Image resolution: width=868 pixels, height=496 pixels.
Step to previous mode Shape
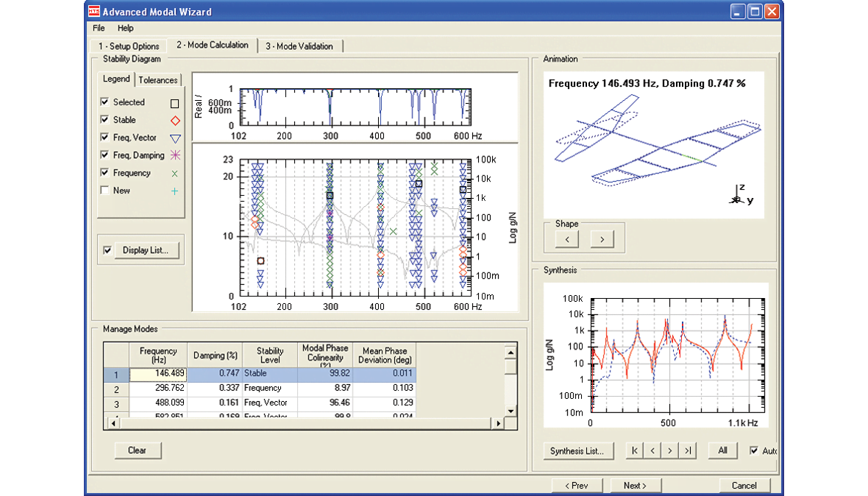coord(567,238)
